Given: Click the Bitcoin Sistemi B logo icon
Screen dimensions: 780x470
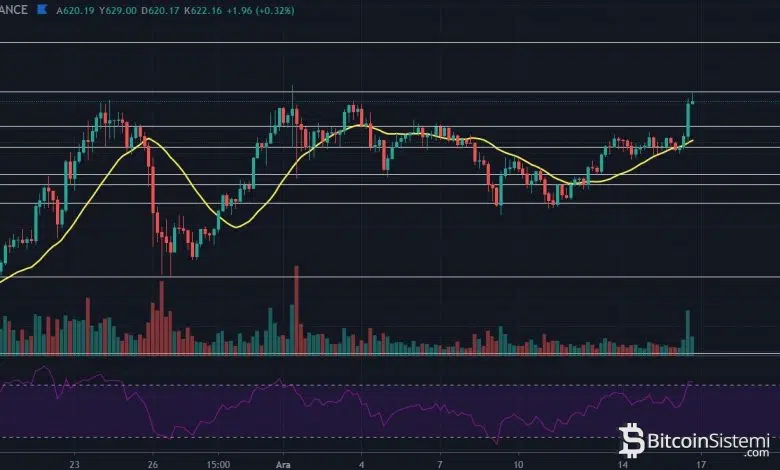Looking at the screenshot, I should coord(632,439).
